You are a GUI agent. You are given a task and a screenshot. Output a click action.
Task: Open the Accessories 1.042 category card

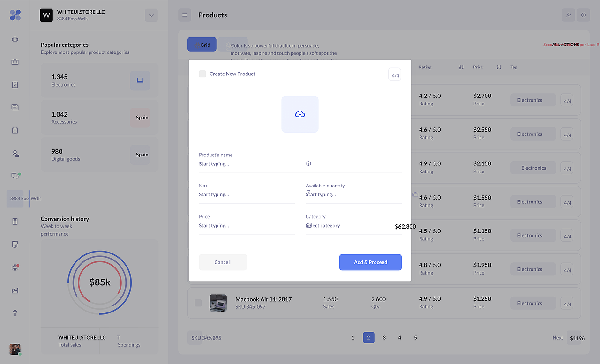click(x=99, y=118)
